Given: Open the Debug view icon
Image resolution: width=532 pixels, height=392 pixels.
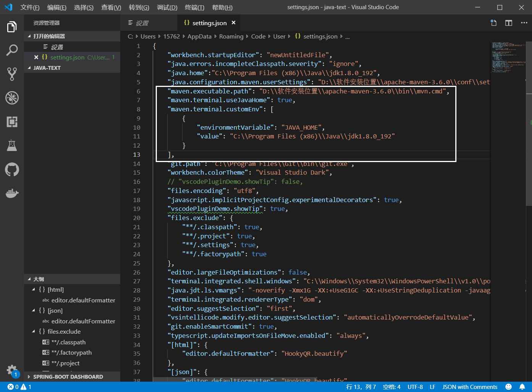Looking at the screenshot, I should click(x=12, y=98).
